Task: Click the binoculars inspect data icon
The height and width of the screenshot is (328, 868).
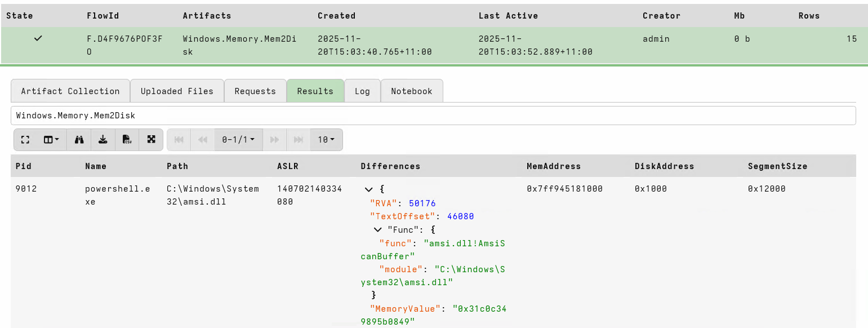Action: click(79, 140)
